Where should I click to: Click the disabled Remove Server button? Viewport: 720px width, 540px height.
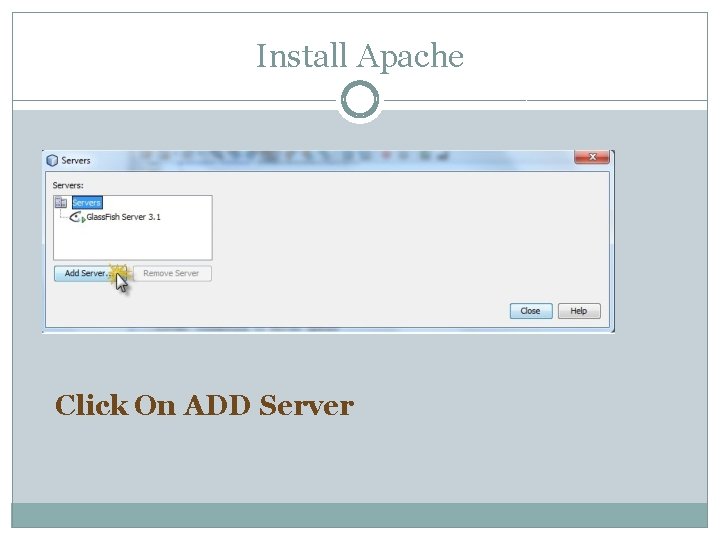click(172, 273)
